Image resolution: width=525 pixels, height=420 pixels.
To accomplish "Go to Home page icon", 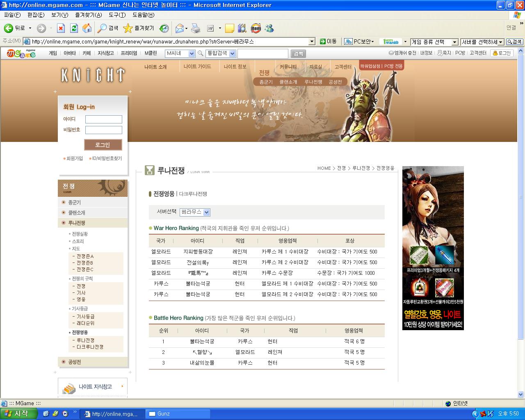I will coord(87,28).
